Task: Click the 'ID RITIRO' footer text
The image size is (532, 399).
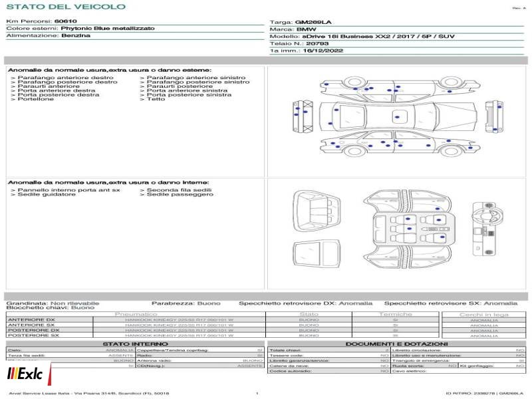Action: click(485, 393)
